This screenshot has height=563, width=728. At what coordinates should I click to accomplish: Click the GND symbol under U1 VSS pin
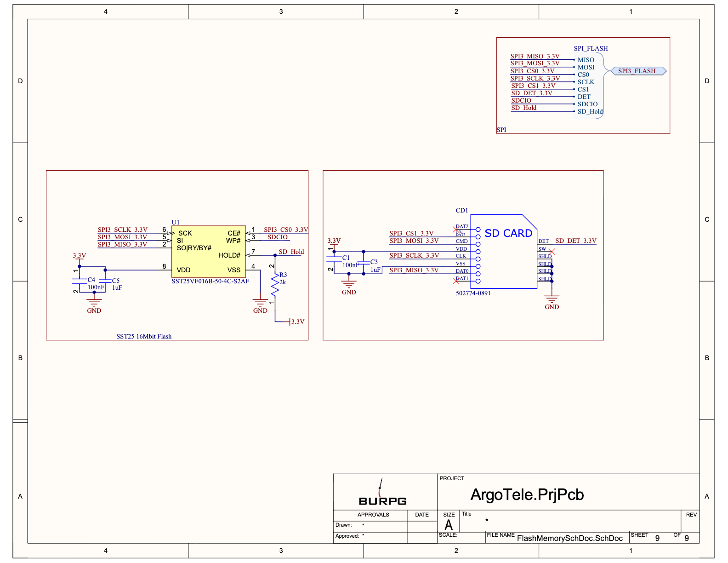point(260,303)
